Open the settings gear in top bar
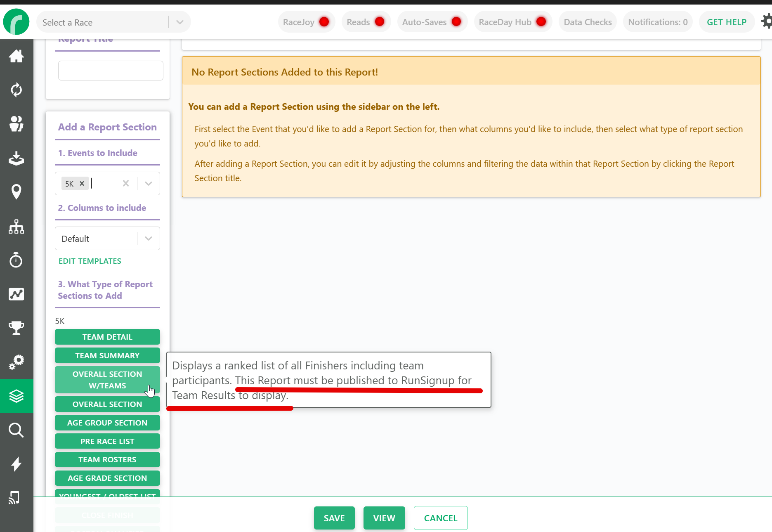The height and width of the screenshot is (532, 772). [x=767, y=21]
